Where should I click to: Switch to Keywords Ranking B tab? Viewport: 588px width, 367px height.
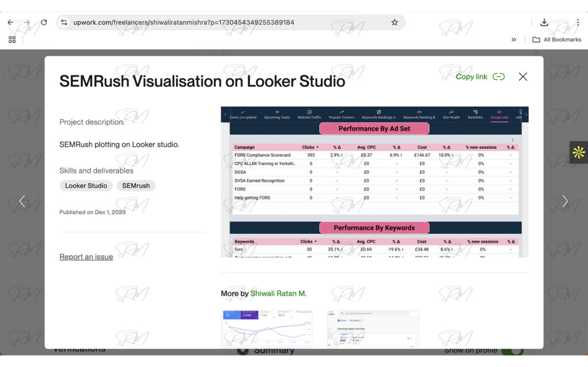419,114
